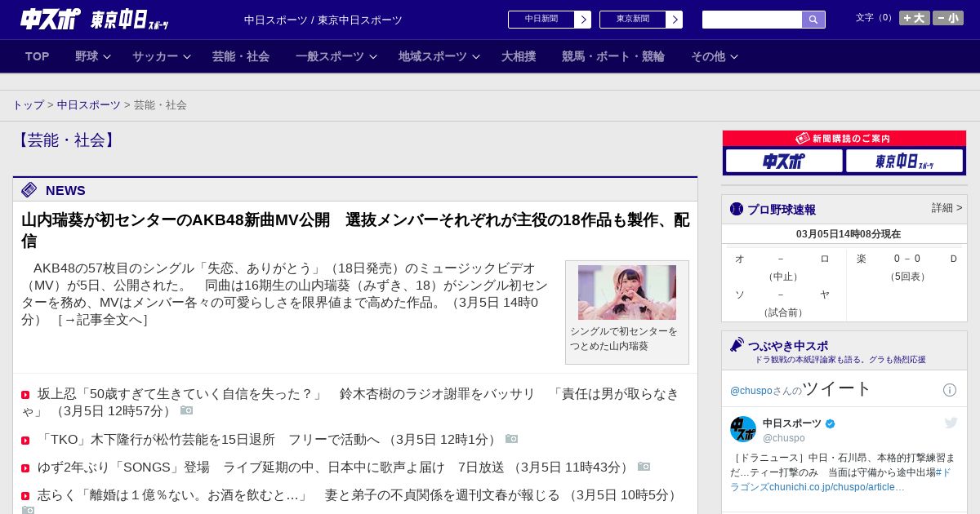This screenshot has width=980, height=514.
Task: Select the 大相撲 menu item
Action: click(519, 56)
